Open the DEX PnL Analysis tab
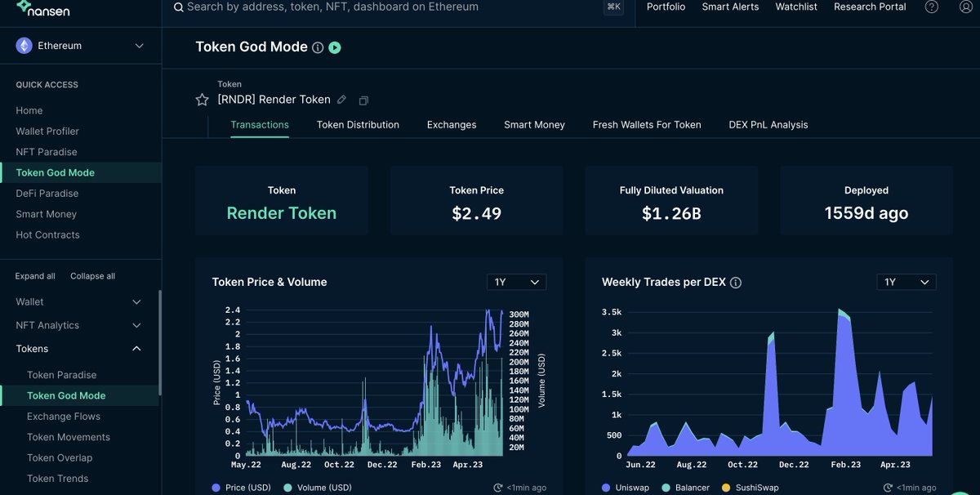The width and height of the screenshot is (980, 495). point(768,125)
